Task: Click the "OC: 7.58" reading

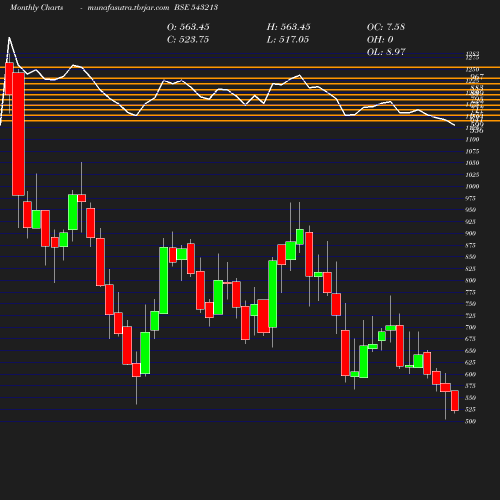Action: tap(386, 27)
